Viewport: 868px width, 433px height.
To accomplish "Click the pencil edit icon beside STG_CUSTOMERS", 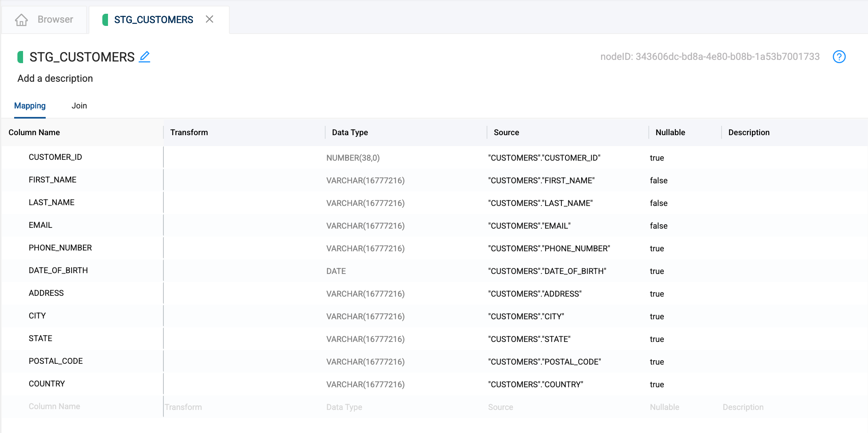I will pos(144,57).
